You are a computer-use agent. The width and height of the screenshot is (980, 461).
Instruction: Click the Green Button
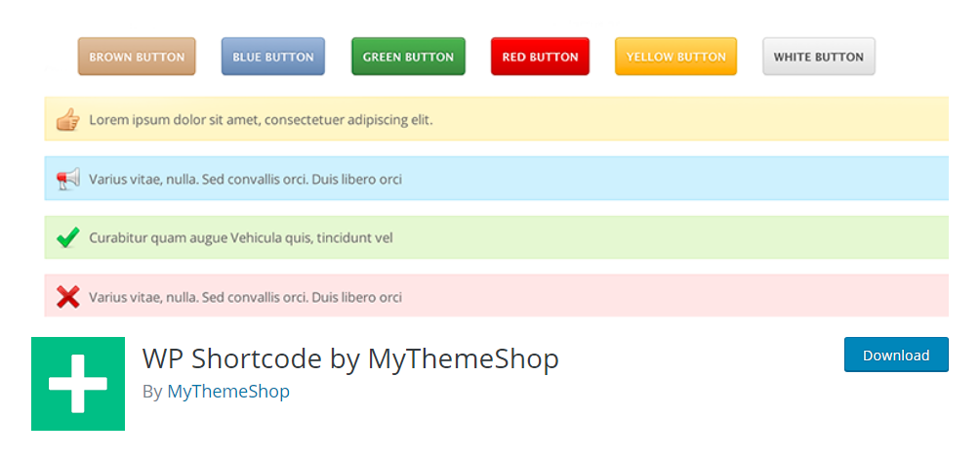click(408, 57)
